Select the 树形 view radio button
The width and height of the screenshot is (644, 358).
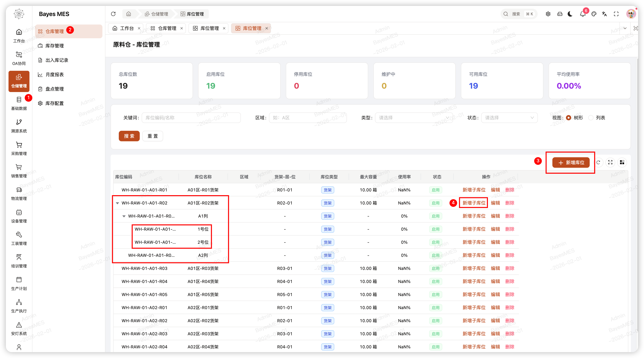(x=569, y=118)
